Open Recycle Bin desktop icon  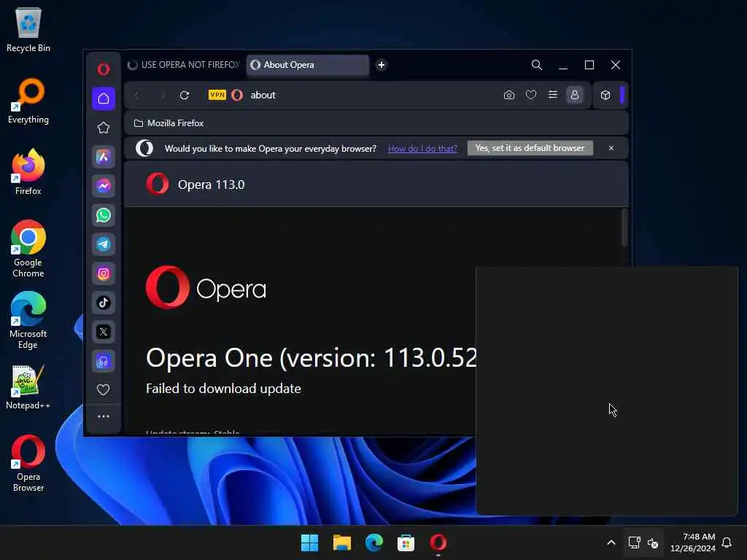(x=28, y=29)
